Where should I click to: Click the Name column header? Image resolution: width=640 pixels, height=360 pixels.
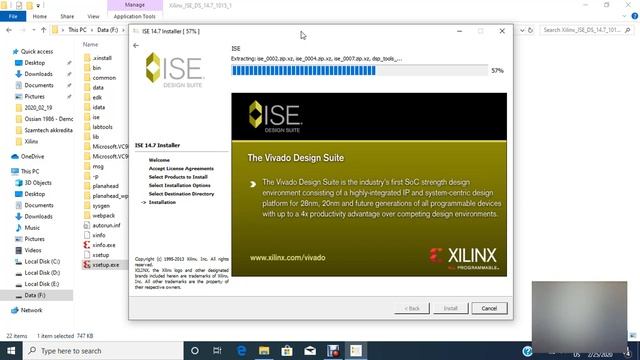pyautogui.click(x=91, y=44)
